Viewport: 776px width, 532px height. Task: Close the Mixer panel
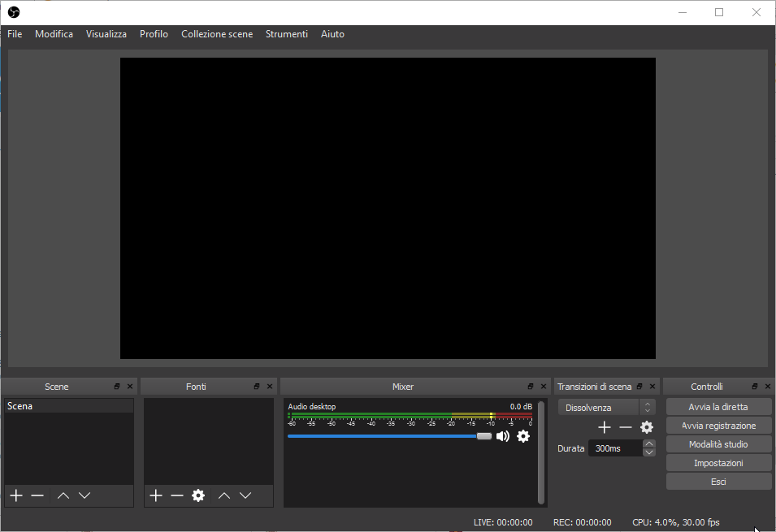click(x=544, y=387)
